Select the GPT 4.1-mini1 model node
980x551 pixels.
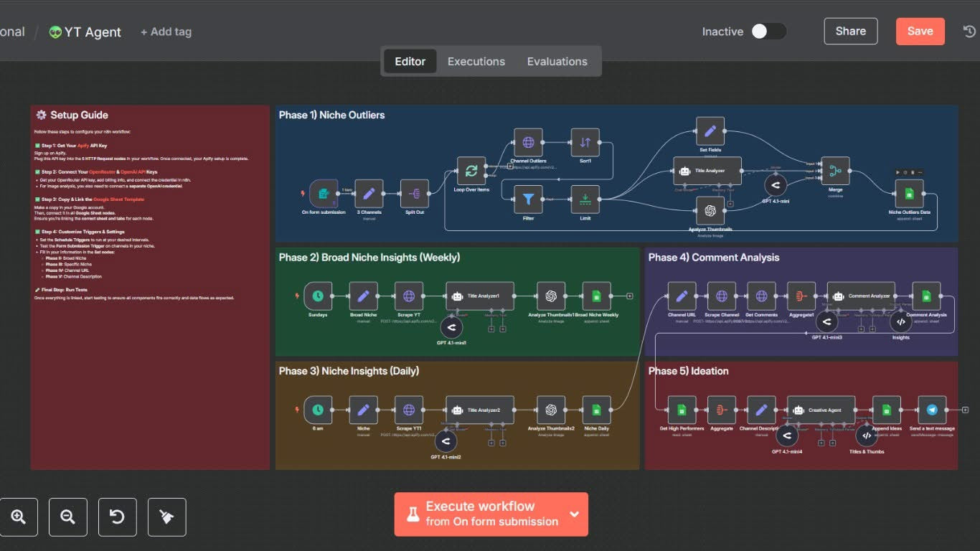coord(451,327)
